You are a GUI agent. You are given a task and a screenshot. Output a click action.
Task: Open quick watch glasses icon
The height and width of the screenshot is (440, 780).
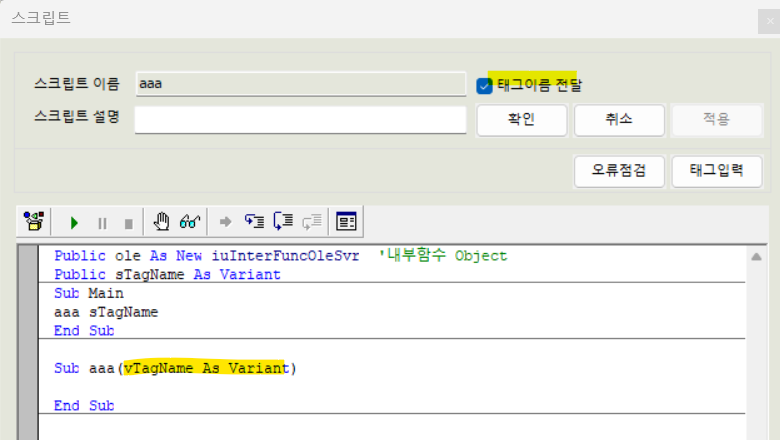click(190, 222)
